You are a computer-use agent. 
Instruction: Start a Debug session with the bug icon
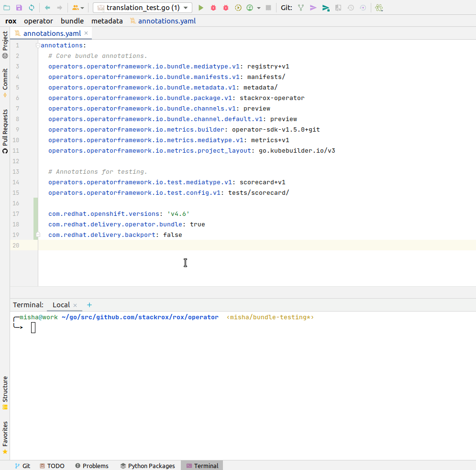(213, 8)
